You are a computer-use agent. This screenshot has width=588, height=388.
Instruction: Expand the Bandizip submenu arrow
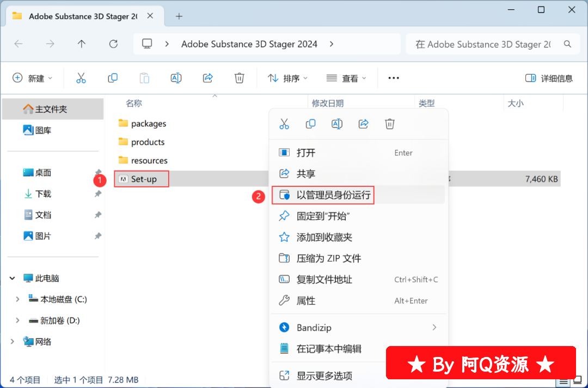click(x=434, y=328)
